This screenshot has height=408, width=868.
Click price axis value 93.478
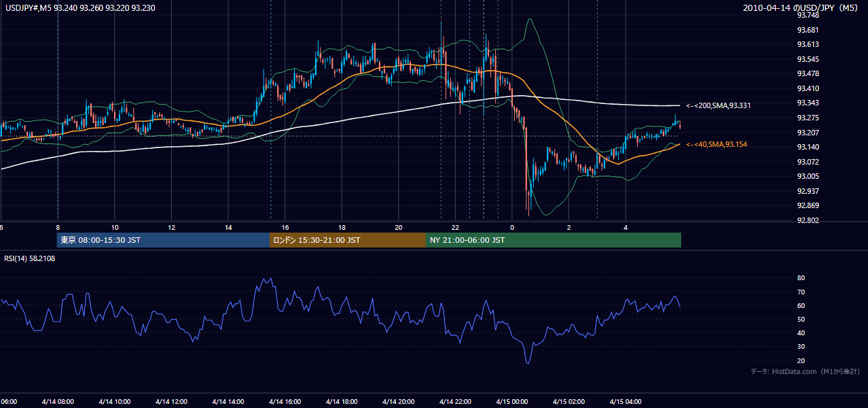(808, 73)
